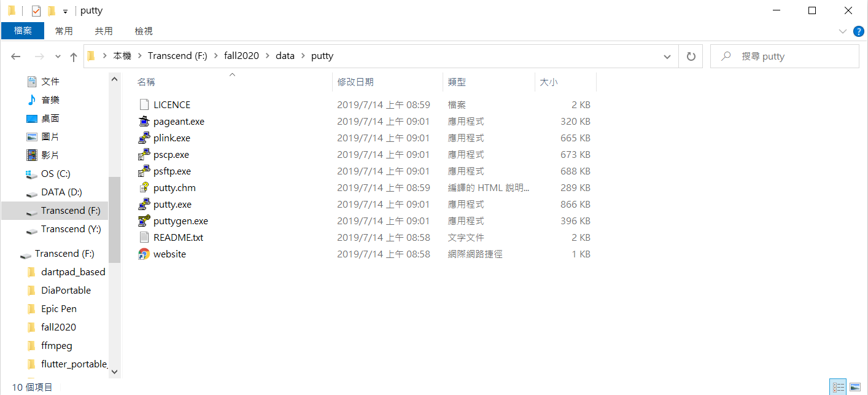Click the putty.chm help file icon
The image size is (868, 395).
[144, 188]
